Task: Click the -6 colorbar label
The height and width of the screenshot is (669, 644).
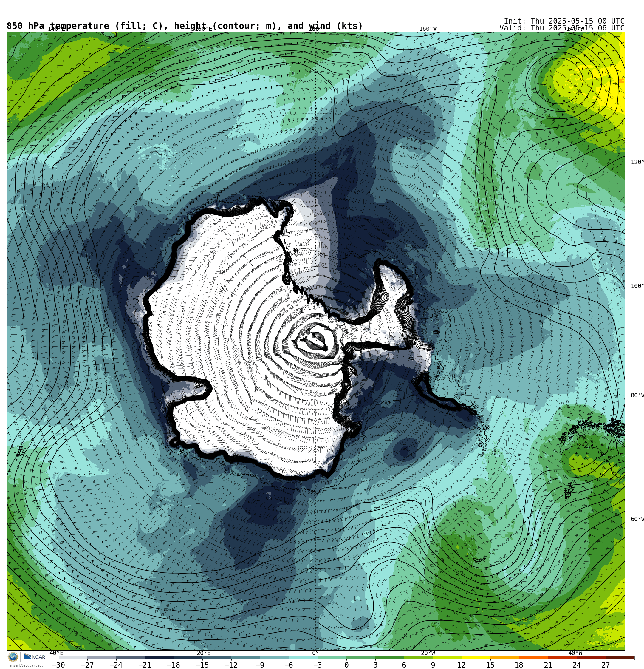Action: click(x=288, y=665)
